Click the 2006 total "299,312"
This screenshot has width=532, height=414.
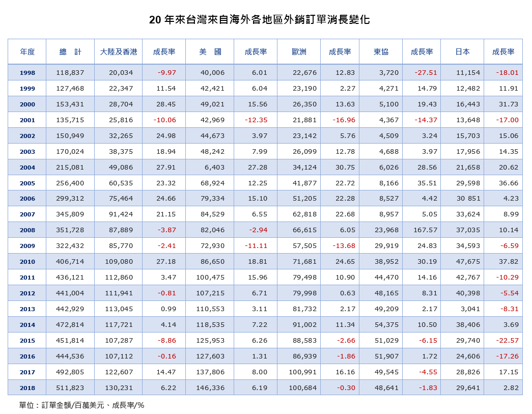point(70,199)
